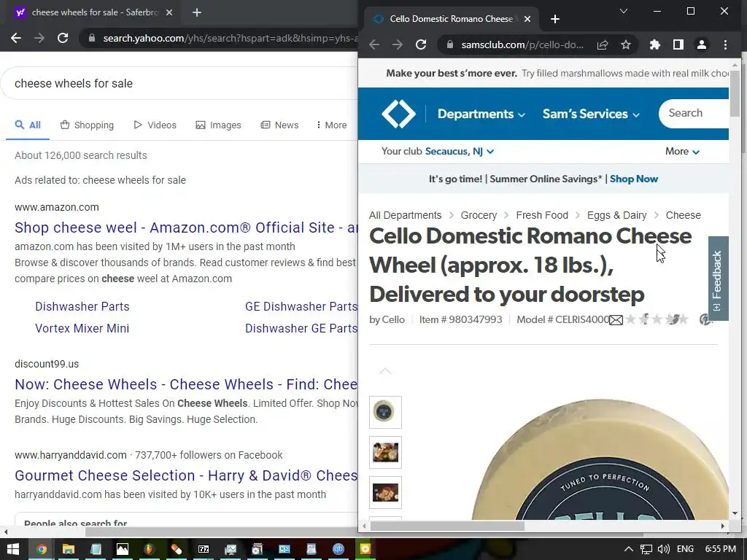747x560 pixels.
Task: Open a new tab in the Sam's Club window
Action: point(555,19)
